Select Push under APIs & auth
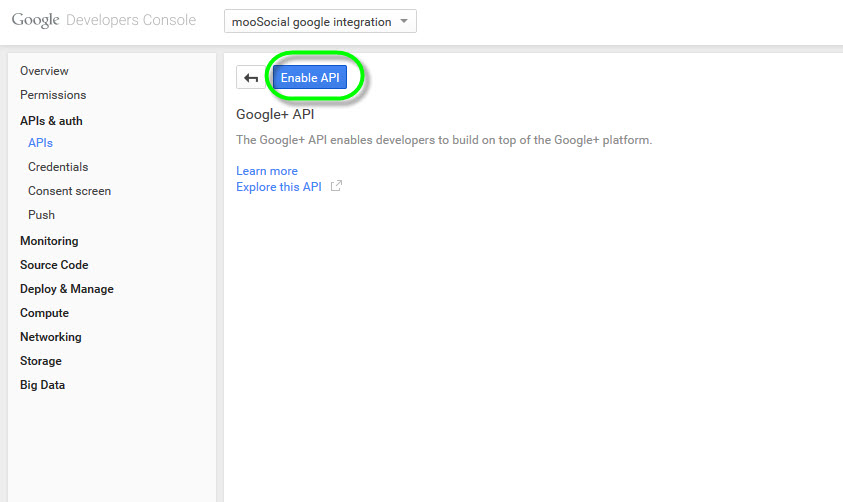 (41, 215)
